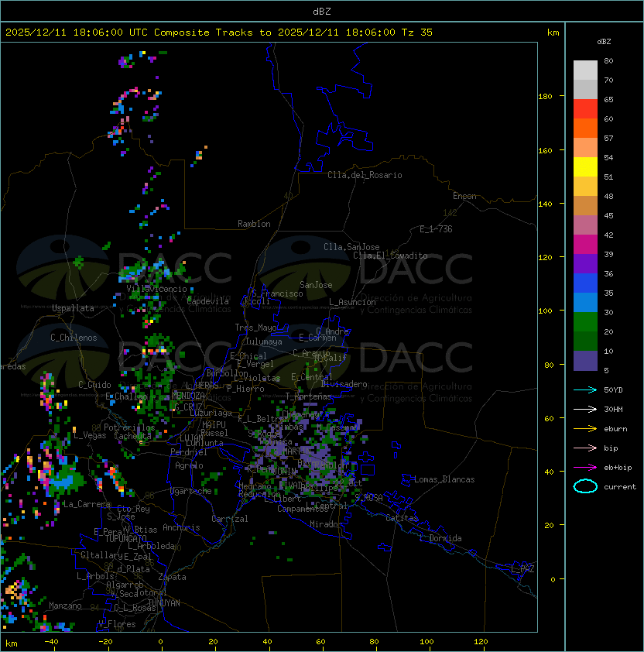The image size is (644, 652).
Task: Click the TUNUYAN map label
Action: pos(164,603)
